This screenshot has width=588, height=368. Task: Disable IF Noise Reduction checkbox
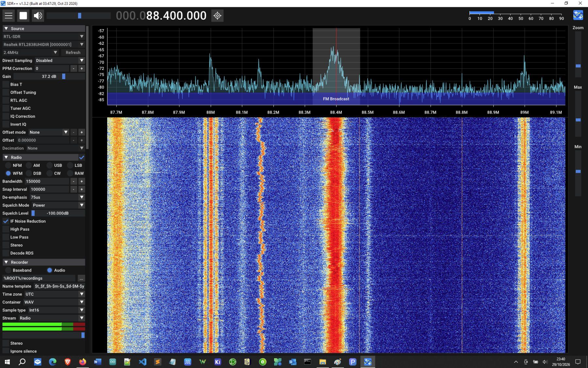click(6, 221)
